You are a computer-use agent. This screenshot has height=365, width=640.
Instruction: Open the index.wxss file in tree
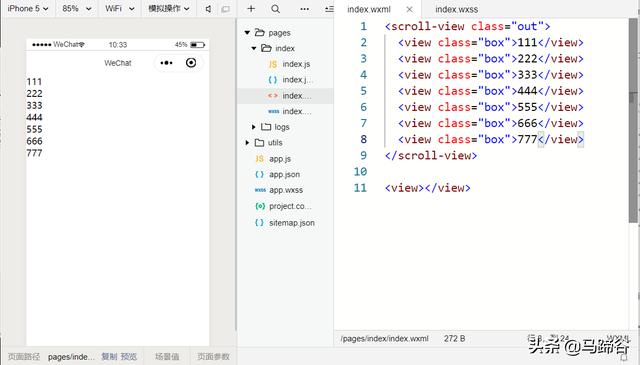297,111
